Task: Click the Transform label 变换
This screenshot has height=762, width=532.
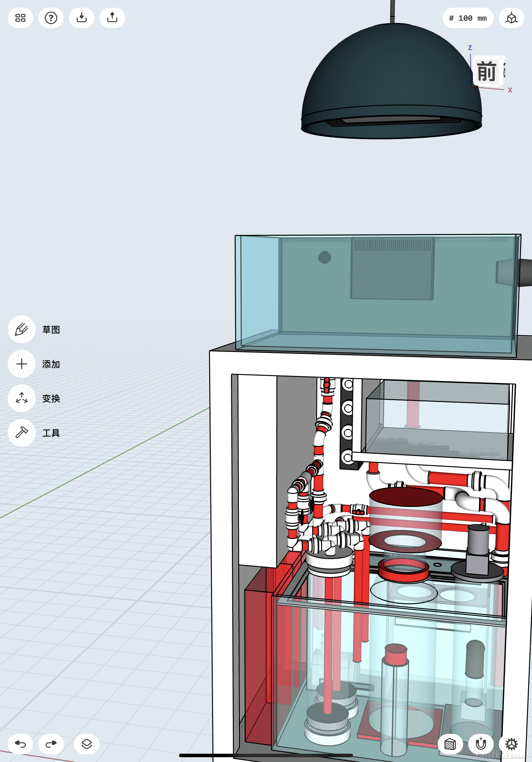Action: pyautogui.click(x=51, y=398)
